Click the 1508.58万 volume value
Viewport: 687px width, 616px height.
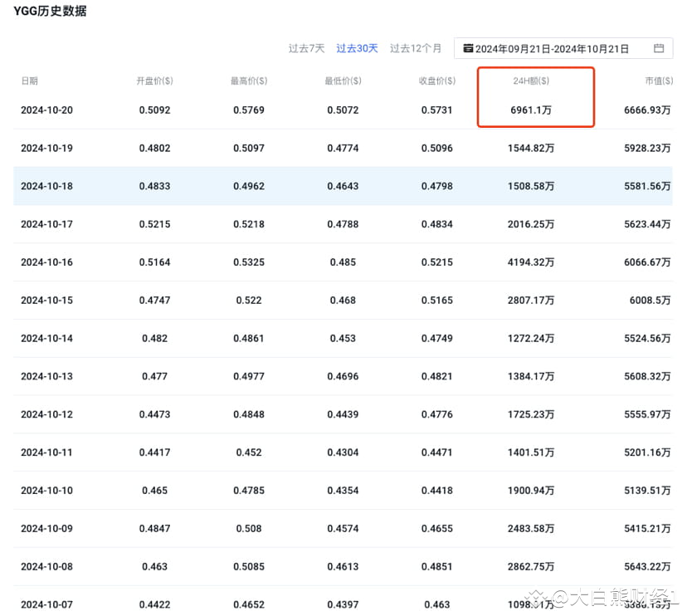531,186
